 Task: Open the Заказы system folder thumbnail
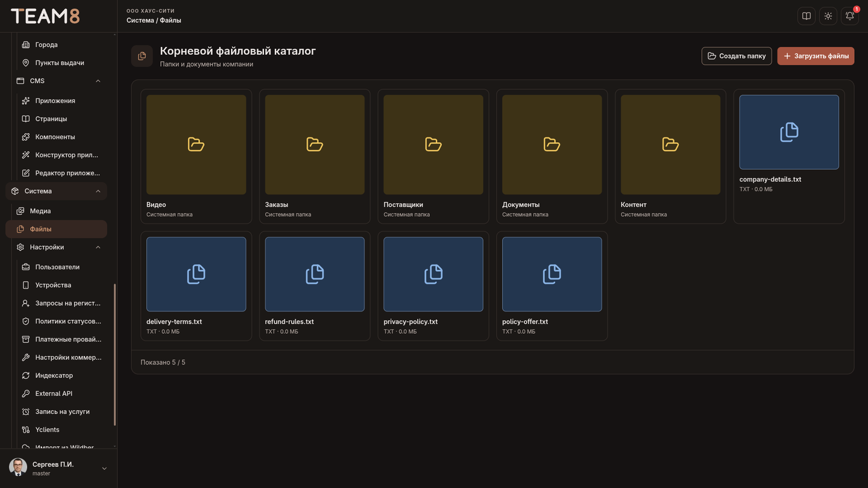tap(315, 145)
